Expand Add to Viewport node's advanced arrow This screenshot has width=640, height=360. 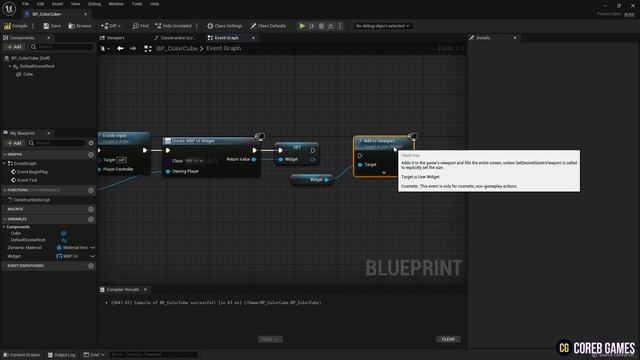(384, 173)
